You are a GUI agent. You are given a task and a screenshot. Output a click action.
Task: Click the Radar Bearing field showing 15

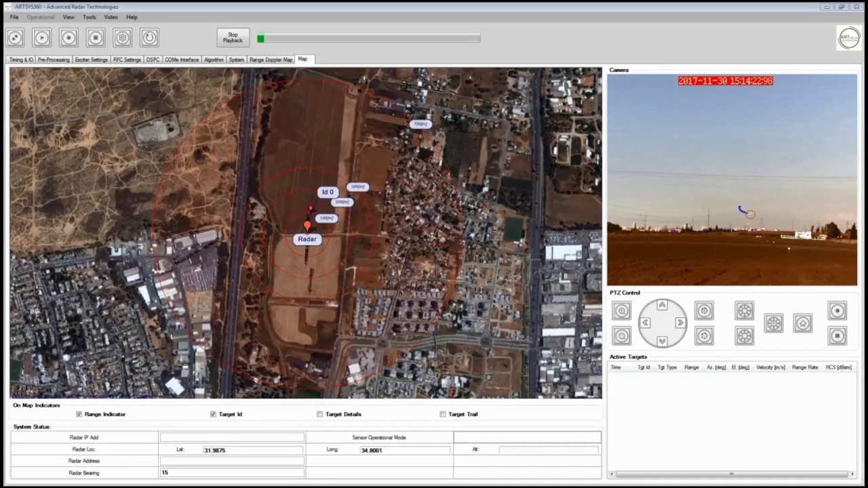[232, 472]
